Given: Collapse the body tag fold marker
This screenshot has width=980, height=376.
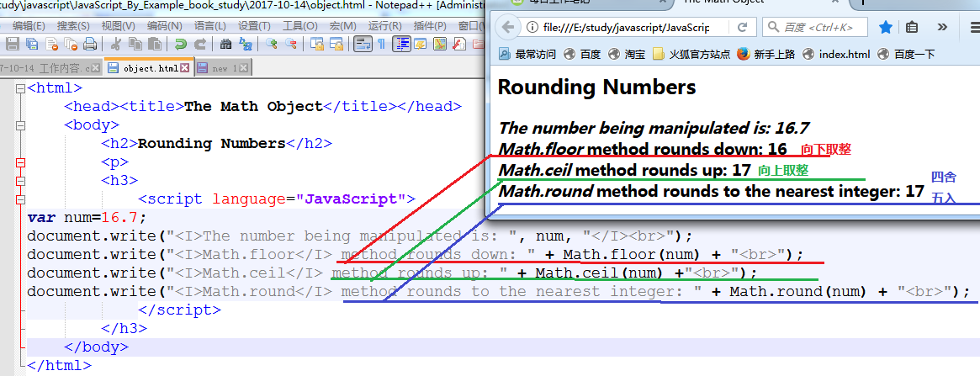Looking at the screenshot, I should pyautogui.click(x=21, y=125).
